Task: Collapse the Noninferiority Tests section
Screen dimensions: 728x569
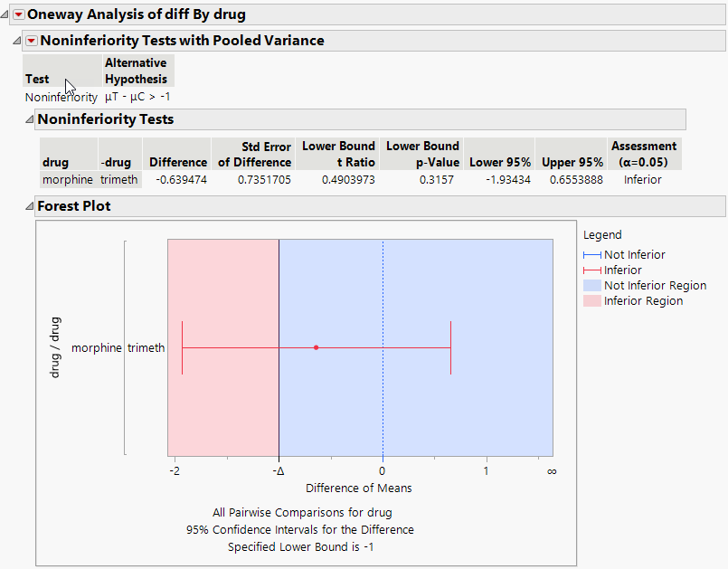Action: click(x=31, y=119)
